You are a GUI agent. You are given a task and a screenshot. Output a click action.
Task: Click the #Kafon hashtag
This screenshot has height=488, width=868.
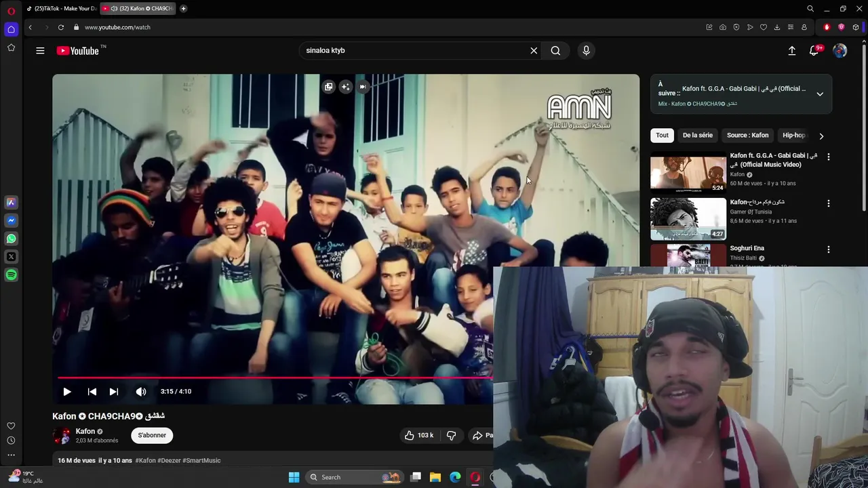click(x=146, y=460)
